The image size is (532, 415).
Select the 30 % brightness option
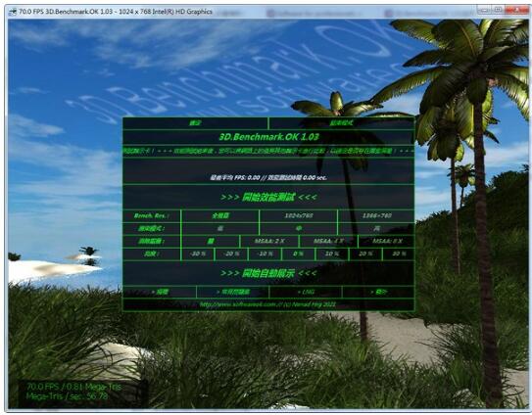(x=399, y=254)
